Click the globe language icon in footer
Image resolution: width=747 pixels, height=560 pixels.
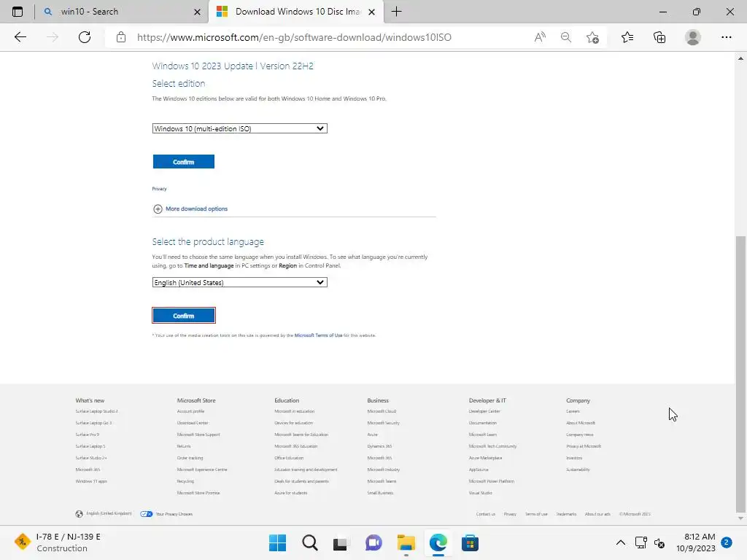(x=79, y=514)
